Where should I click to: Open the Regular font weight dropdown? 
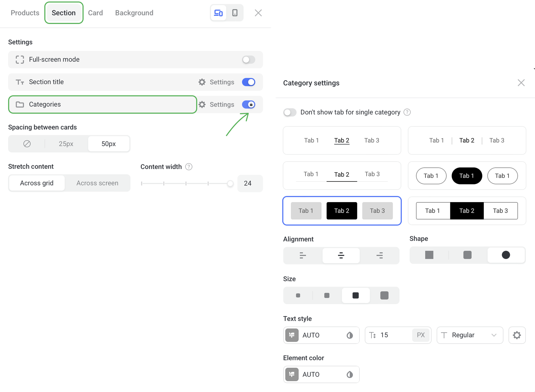[x=470, y=335]
